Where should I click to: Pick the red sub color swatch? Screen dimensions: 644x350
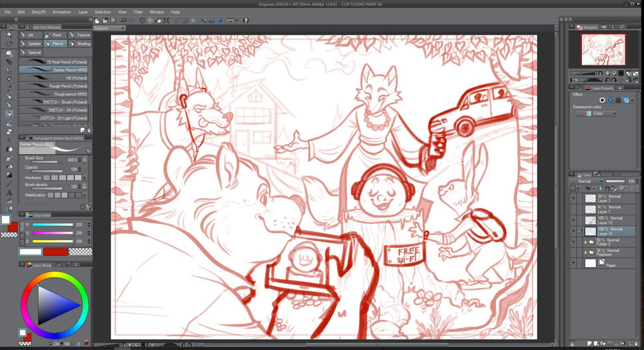(x=56, y=252)
